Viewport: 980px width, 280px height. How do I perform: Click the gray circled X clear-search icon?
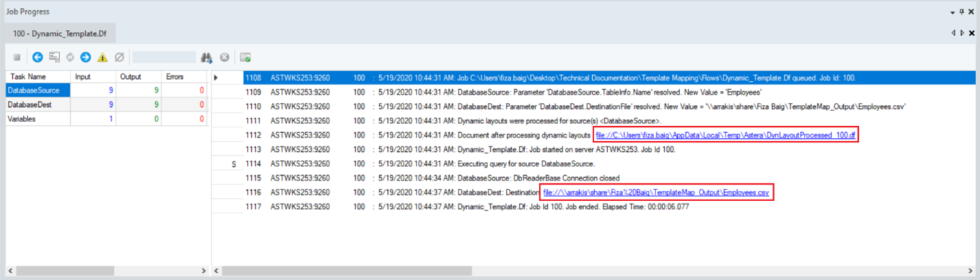click(x=224, y=57)
